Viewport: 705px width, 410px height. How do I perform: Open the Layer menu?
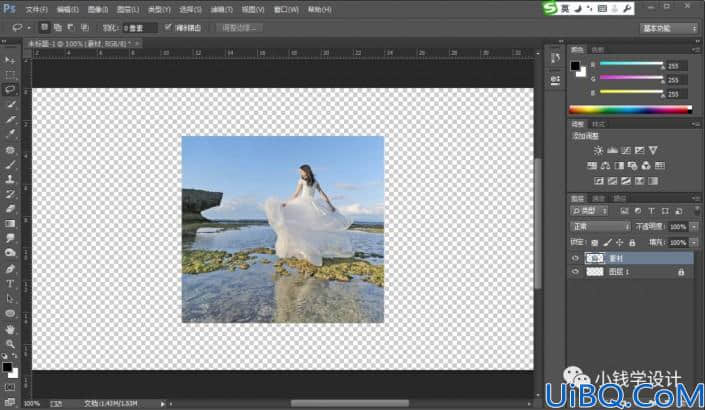coord(128,9)
